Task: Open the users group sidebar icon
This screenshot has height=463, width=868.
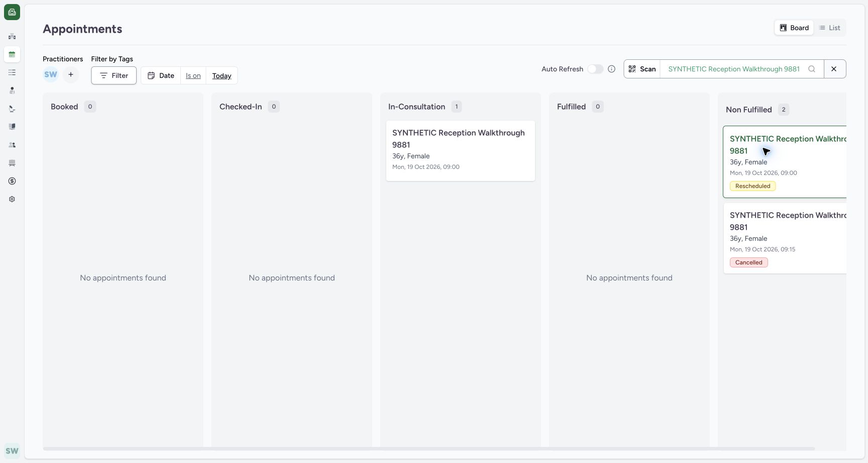Action: (x=12, y=145)
